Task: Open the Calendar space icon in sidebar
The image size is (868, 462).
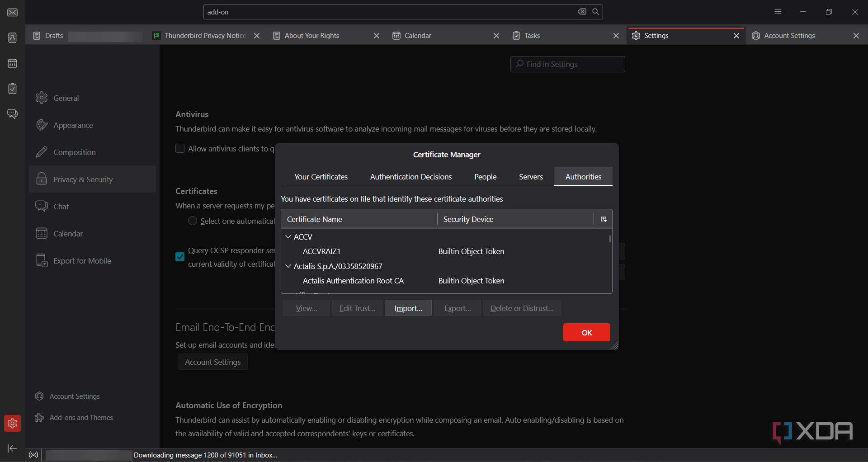Action: pyautogui.click(x=12, y=63)
